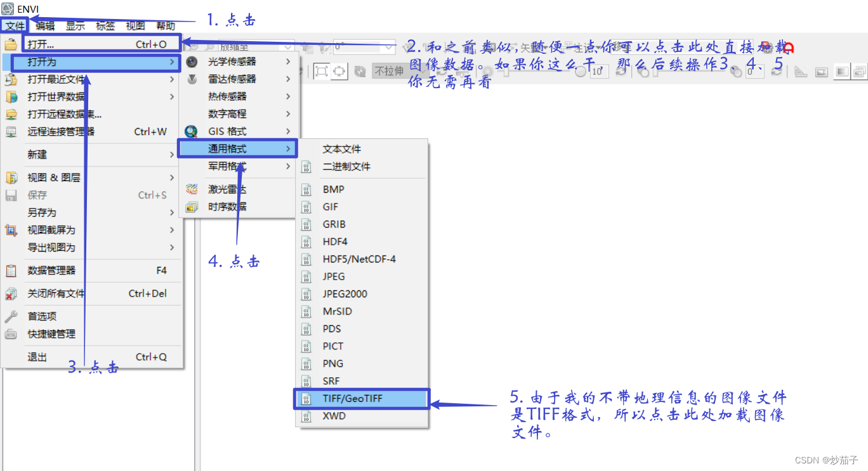This screenshot has width=868, height=471.
Task: Click the icon beside 打开远程数据集...
Action: tap(11, 114)
